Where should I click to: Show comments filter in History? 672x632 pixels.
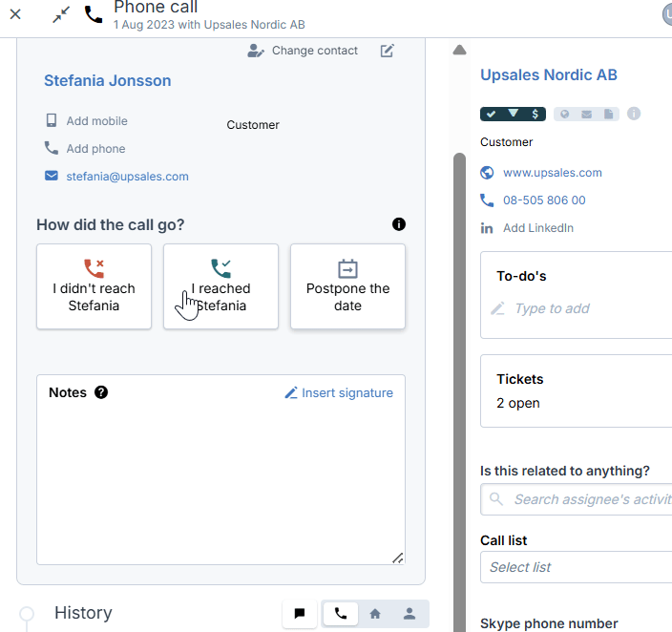300,614
